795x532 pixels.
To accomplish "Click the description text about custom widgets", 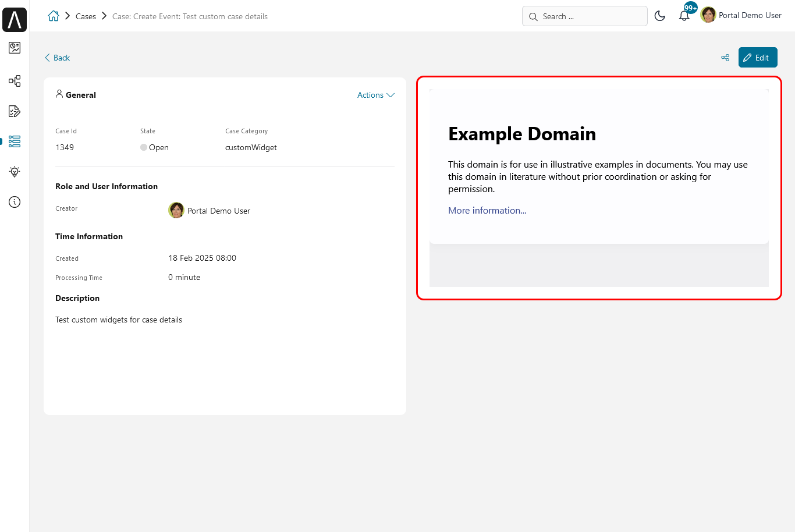I will (x=119, y=320).
